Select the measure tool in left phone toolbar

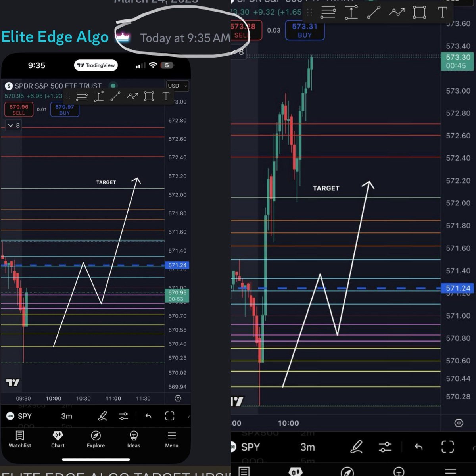[99, 96]
